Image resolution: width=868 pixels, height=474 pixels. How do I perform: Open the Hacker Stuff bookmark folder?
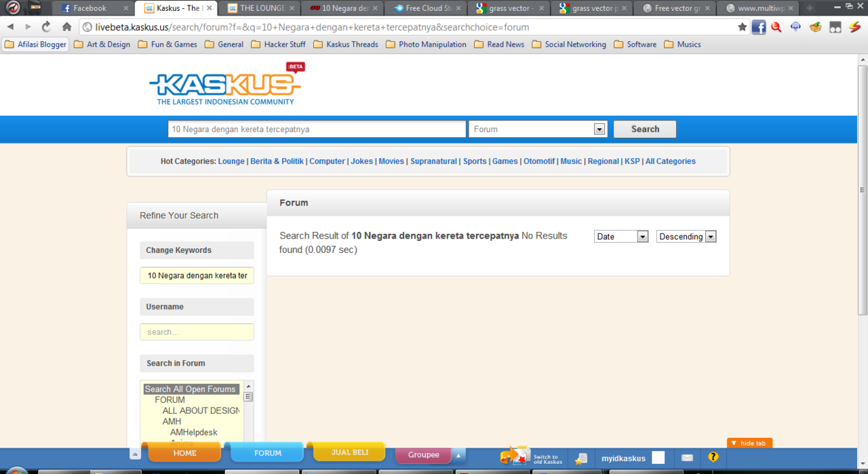pyautogui.click(x=278, y=44)
